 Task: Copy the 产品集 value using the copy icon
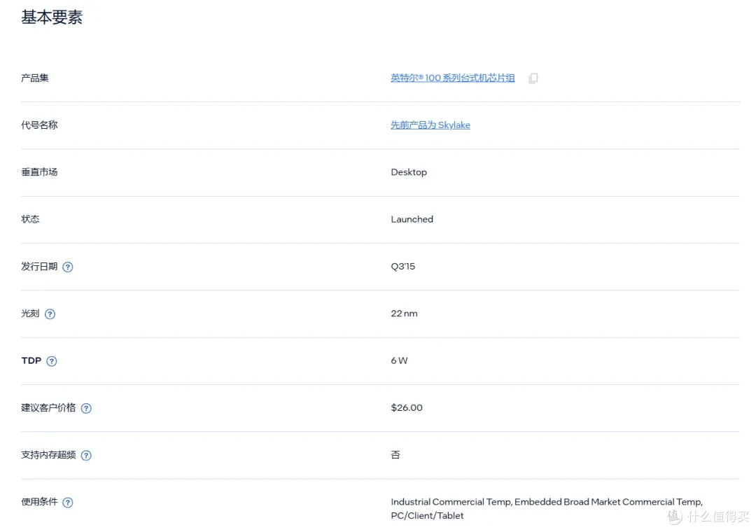click(533, 78)
